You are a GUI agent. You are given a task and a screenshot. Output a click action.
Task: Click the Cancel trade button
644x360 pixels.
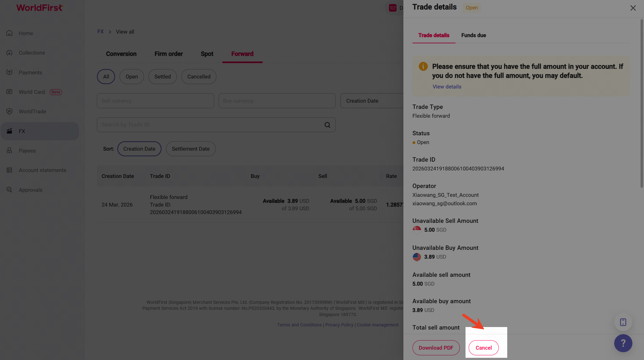(483, 348)
